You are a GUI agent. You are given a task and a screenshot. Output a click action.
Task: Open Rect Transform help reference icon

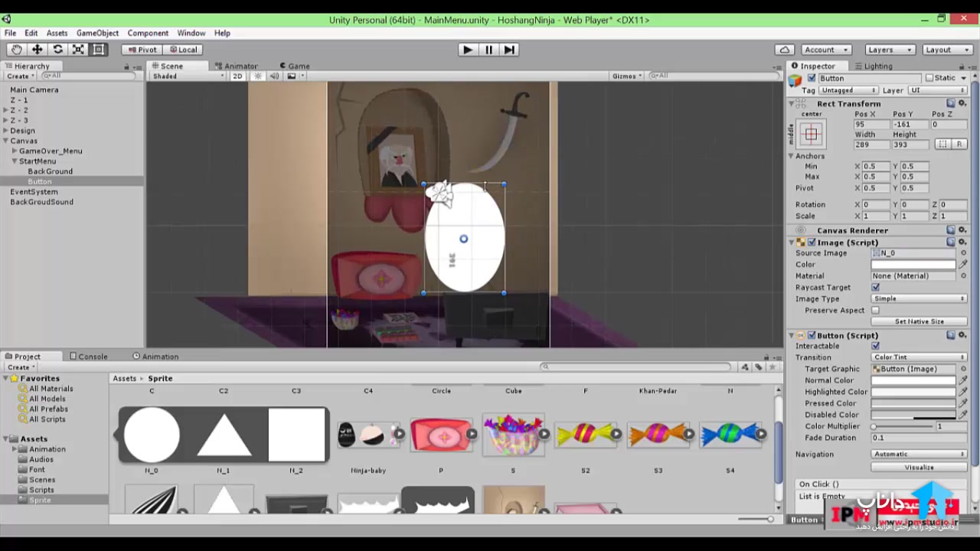(951, 103)
